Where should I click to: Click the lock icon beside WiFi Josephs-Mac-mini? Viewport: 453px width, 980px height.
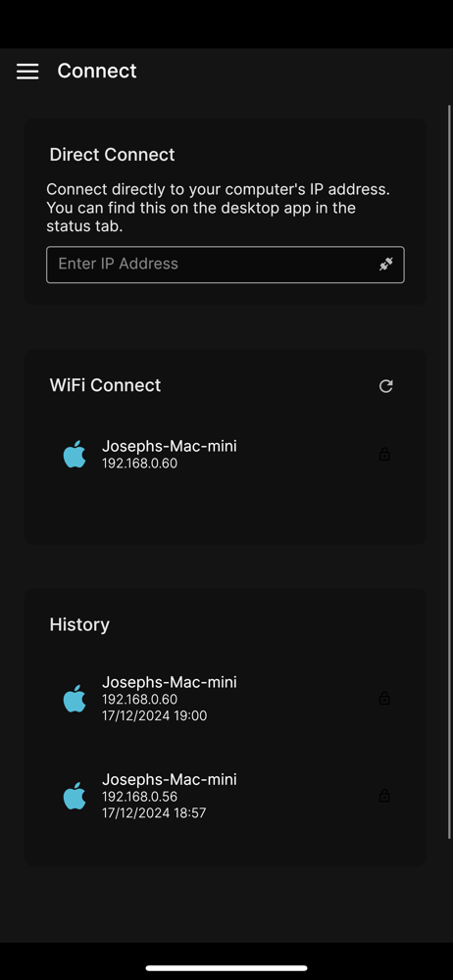(x=384, y=454)
